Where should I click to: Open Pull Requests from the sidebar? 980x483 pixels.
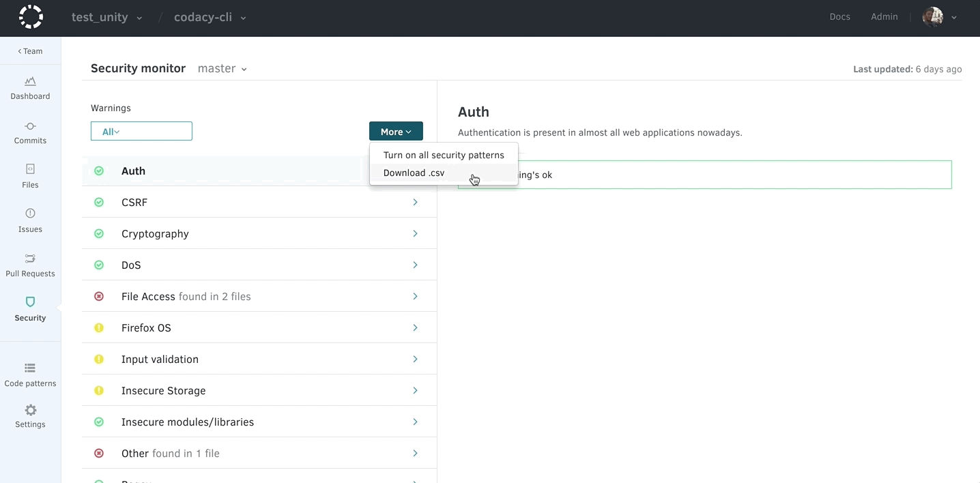tap(30, 259)
